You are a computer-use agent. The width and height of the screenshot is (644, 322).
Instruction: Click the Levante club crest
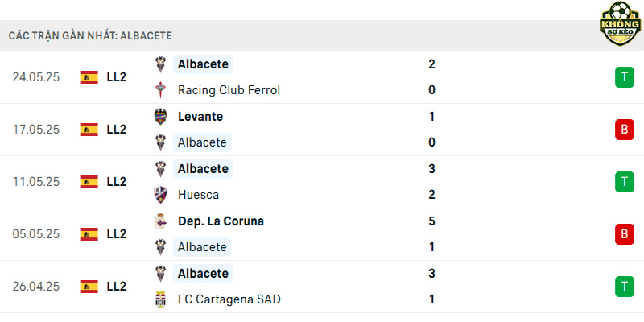click(x=160, y=117)
